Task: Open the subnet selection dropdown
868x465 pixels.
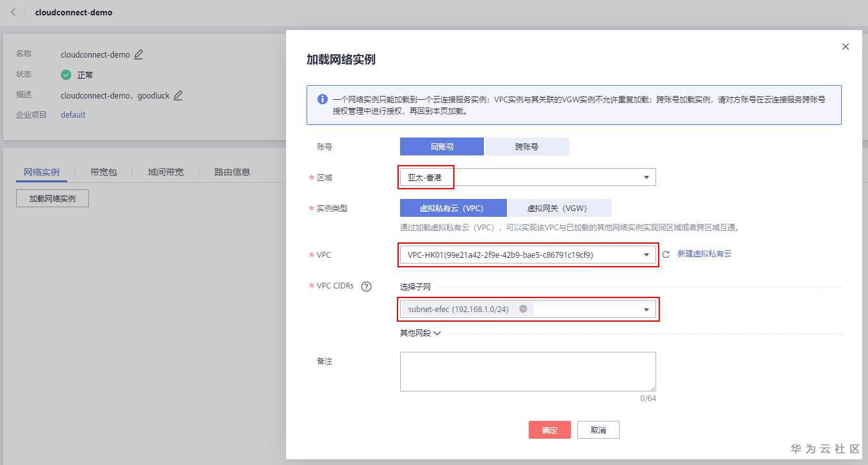Action: pyautogui.click(x=527, y=310)
